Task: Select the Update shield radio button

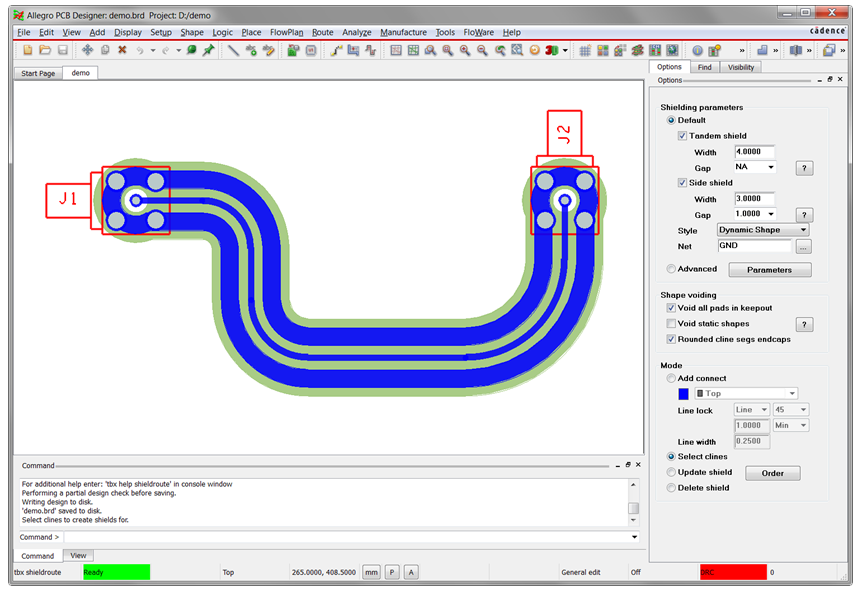Action: click(670, 472)
